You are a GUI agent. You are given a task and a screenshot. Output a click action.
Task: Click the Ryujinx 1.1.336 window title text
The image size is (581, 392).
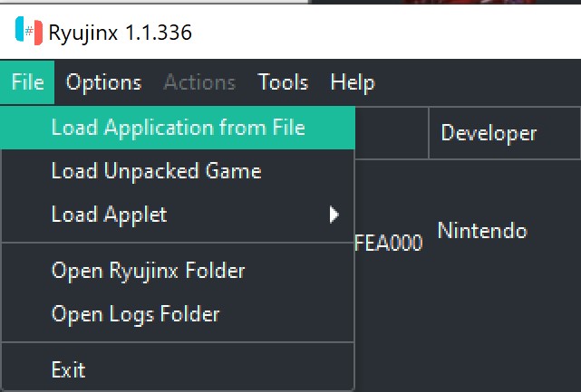pos(121,33)
